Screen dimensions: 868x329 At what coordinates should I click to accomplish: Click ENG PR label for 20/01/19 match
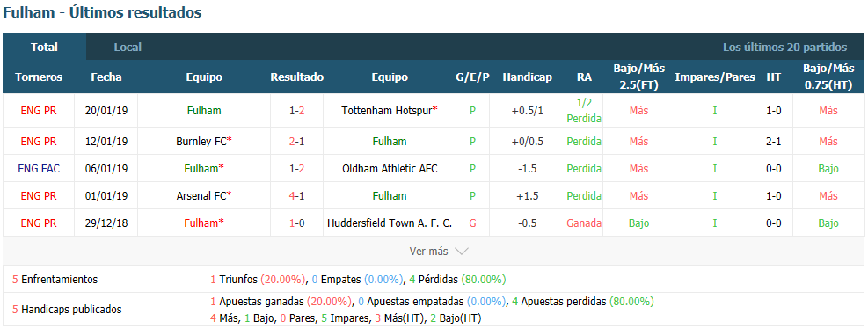click(39, 110)
